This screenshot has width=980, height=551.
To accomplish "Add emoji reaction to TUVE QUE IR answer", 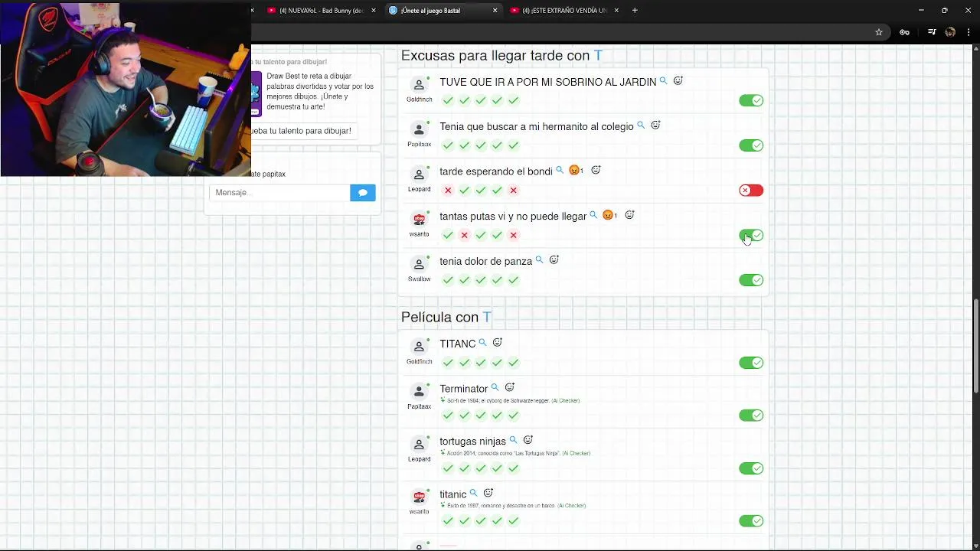I will pyautogui.click(x=678, y=80).
